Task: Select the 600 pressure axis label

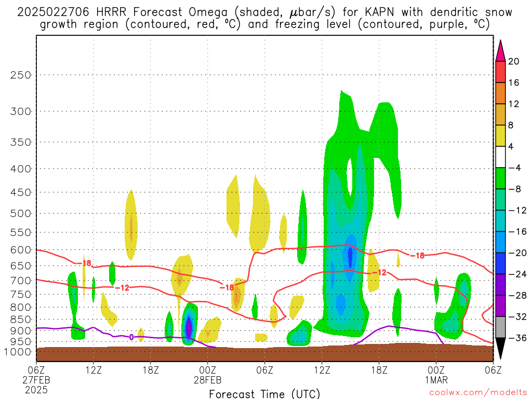Action: tap(21, 250)
